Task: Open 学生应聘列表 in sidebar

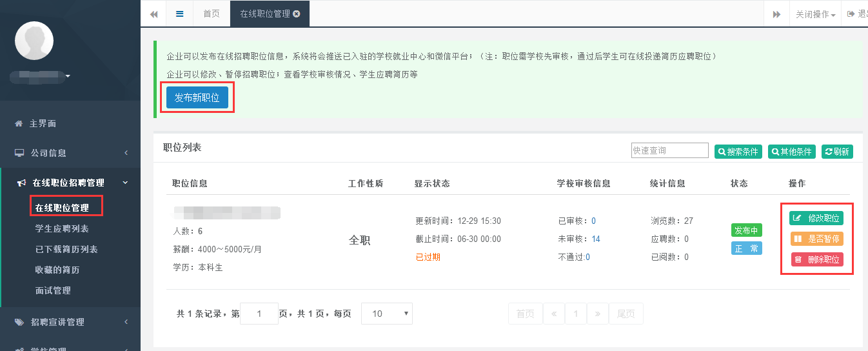Action: [62, 228]
